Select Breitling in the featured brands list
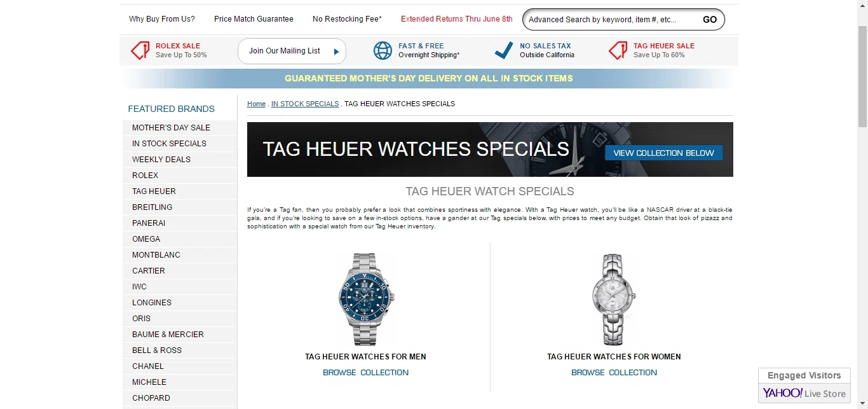This screenshot has height=409, width=868. [x=180, y=207]
